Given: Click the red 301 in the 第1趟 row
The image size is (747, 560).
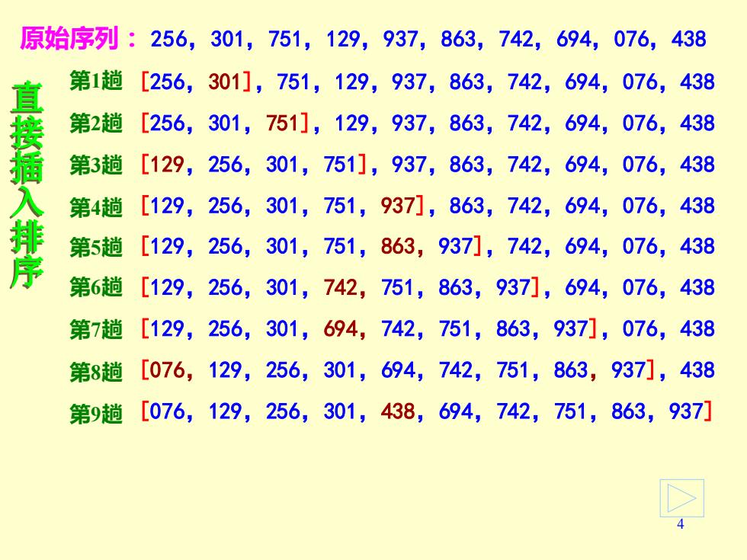Looking at the screenshot, I should tap(225, 82).
